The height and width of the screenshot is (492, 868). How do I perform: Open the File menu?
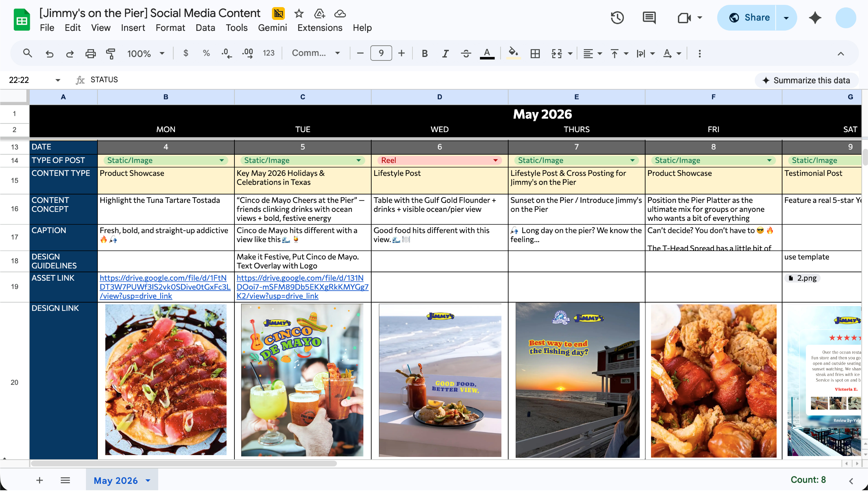point(47,28)
